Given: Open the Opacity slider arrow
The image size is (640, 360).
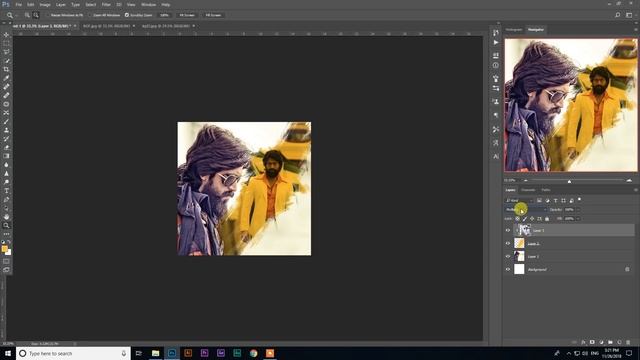Looking at the screenshot, I should 578,209.
